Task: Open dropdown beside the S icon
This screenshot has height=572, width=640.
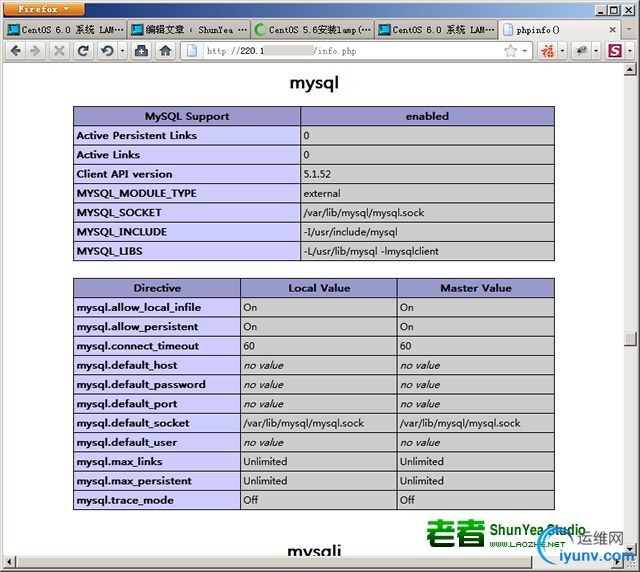Action: (x=630, y=51)
